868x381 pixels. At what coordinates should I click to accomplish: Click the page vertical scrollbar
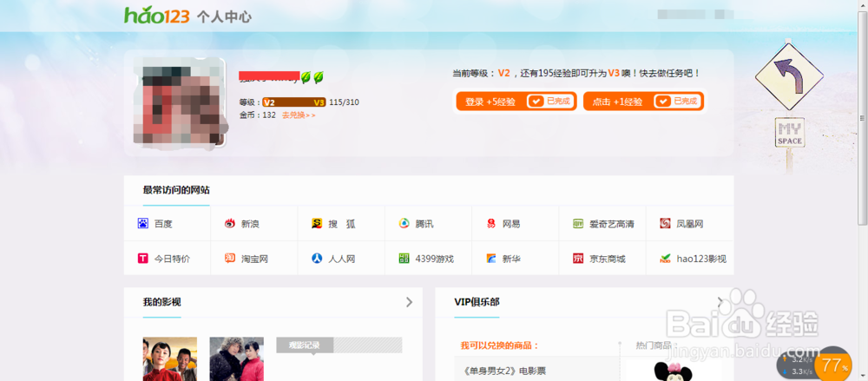click(863, 118)
